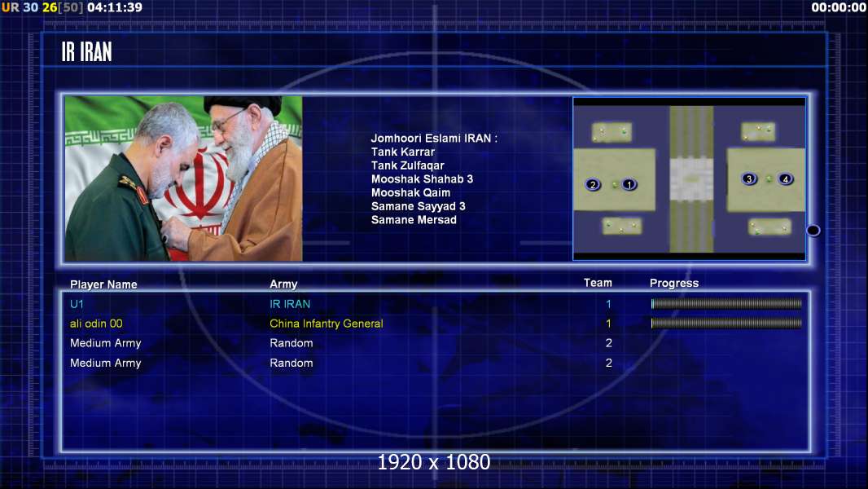Click the IR IRAN title heading
Screen dimensions: 868x489
click(87, 52)
